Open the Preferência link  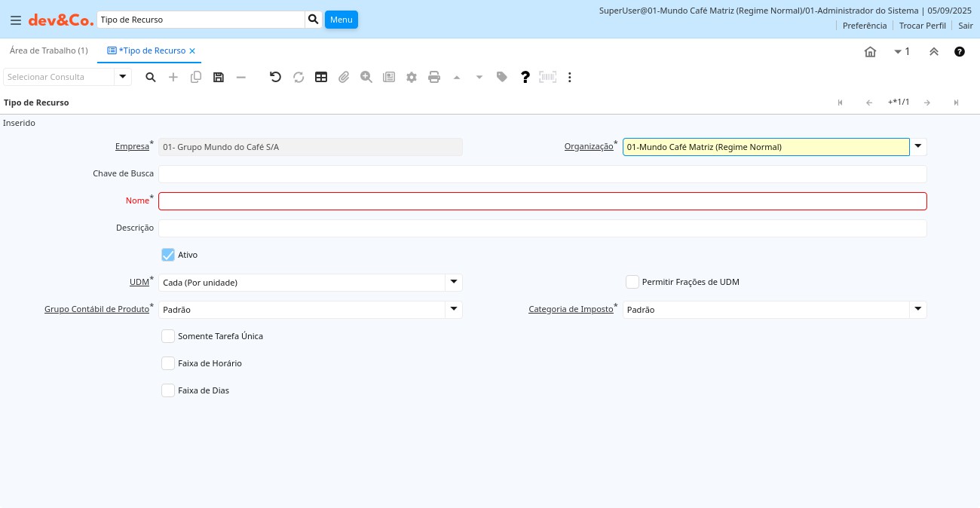pyautogui.click(x=865, y=26)
